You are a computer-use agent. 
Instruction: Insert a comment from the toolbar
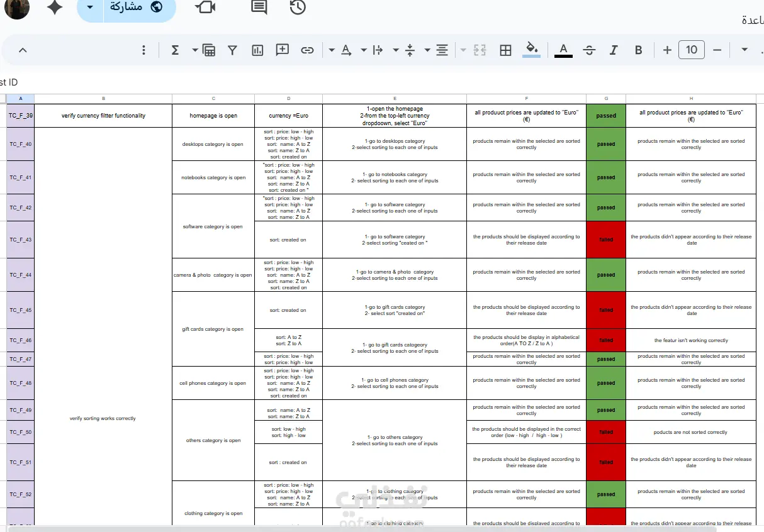pyautogui.click(x=283, y=50)
